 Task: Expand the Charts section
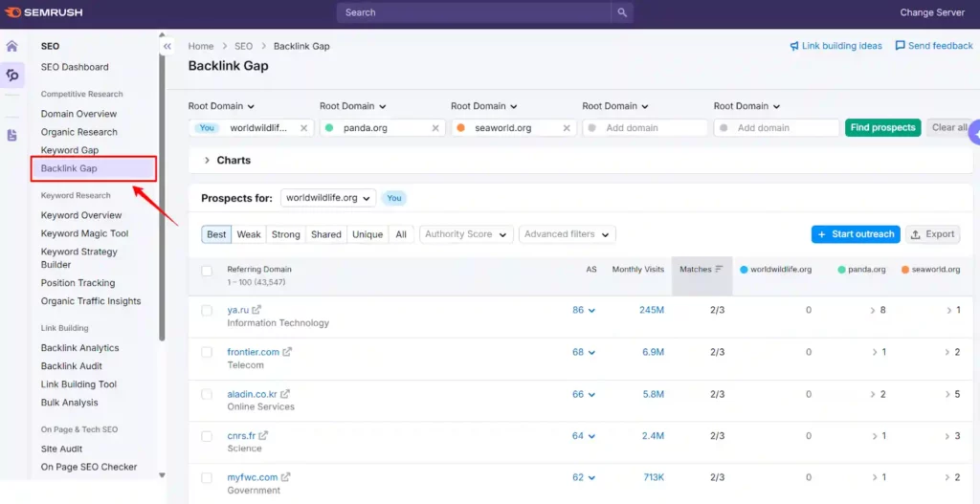pos(207,161)
